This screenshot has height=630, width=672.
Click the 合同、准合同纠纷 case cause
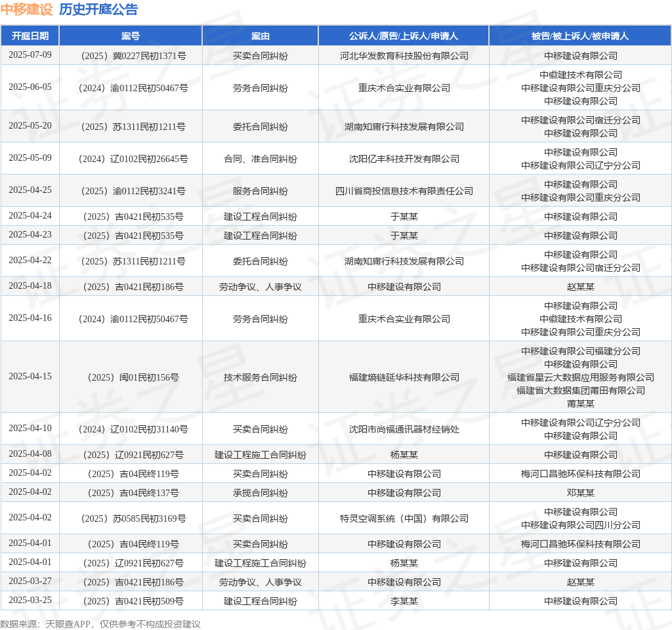[260, 159]
